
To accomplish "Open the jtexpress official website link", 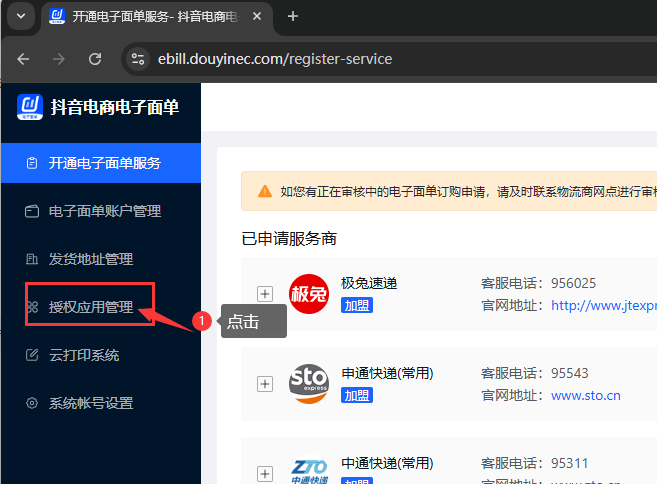I will tap(603, 305).
